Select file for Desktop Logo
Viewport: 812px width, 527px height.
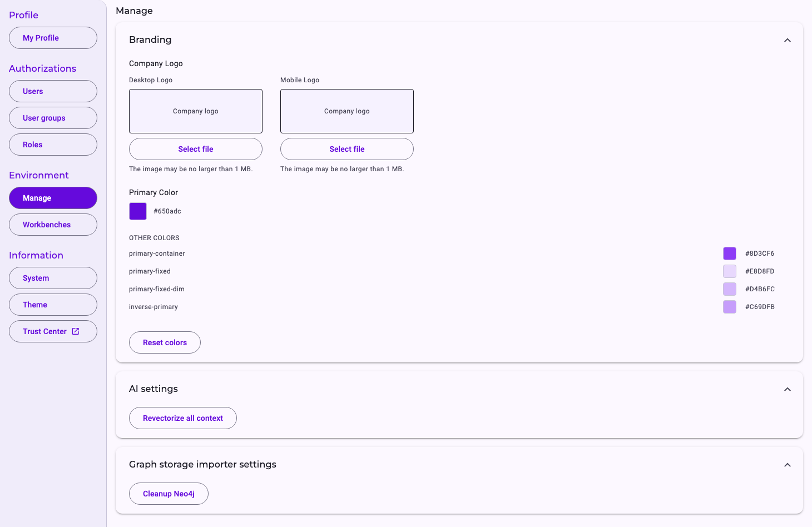196,149
